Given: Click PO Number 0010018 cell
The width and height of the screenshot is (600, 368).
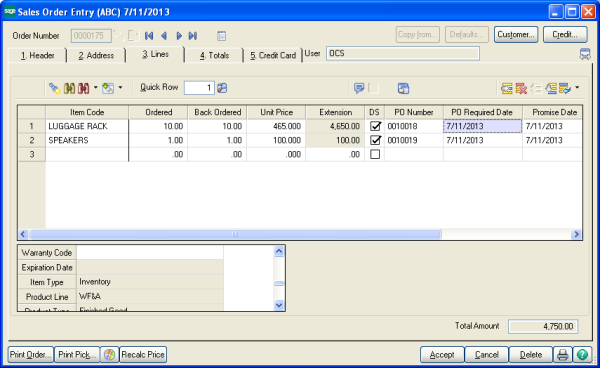Looking at the screenshot, I should tap(414, 126).
